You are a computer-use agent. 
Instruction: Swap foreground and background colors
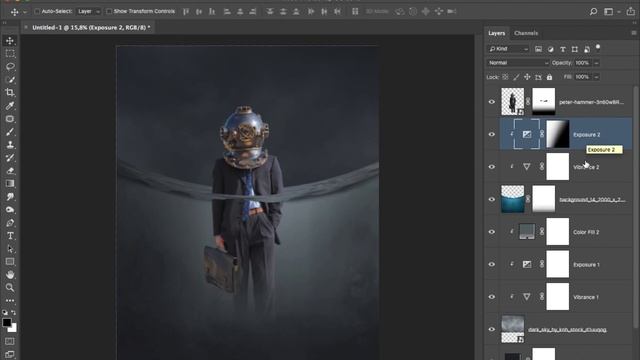point(14,313)
